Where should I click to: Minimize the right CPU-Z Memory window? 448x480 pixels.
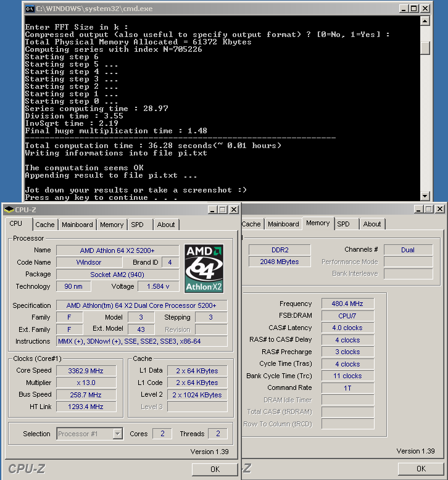tap(418, 209)
